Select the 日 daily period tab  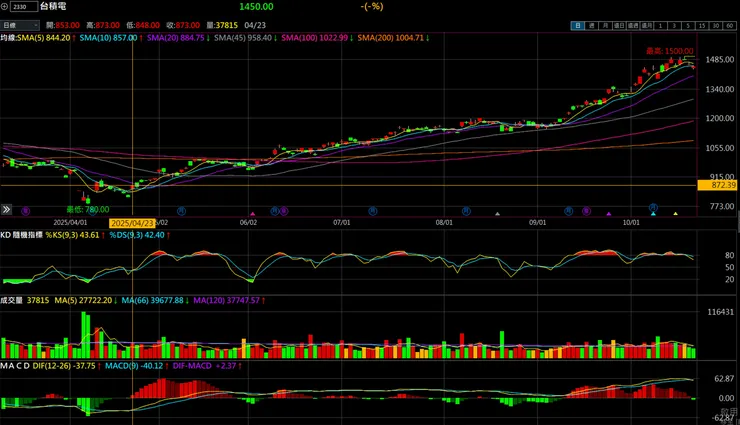[x=577, y=25]
